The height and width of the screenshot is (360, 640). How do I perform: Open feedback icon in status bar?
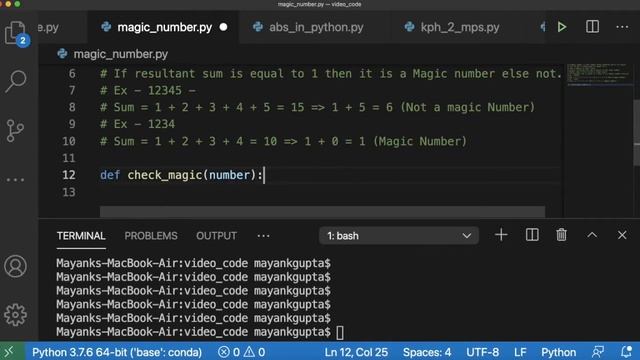click(x=598, y=352)
